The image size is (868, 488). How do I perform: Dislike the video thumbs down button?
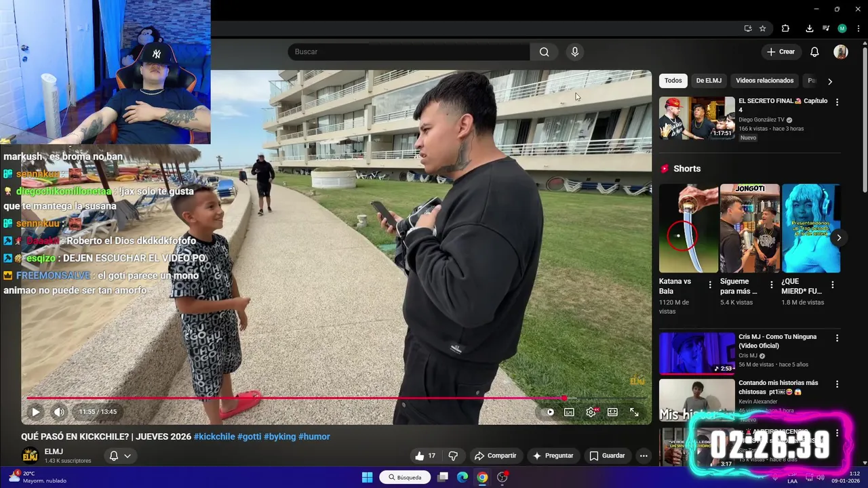pyautogui.click(x=453, y=455)
